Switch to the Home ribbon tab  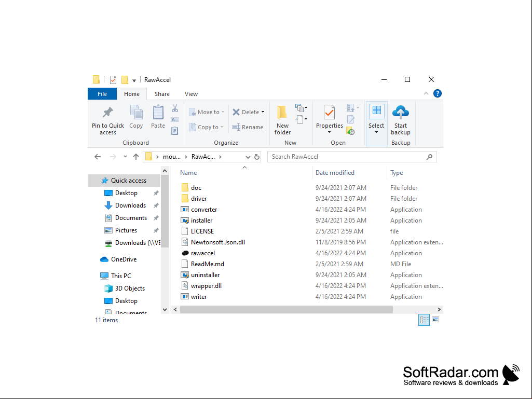pos(132,94)
